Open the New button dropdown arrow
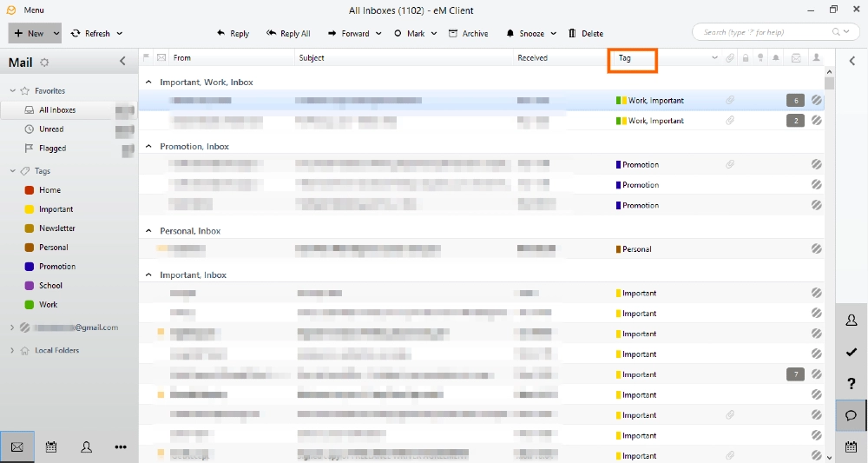This screenshot has width=868, height=463. pos(56,33)
